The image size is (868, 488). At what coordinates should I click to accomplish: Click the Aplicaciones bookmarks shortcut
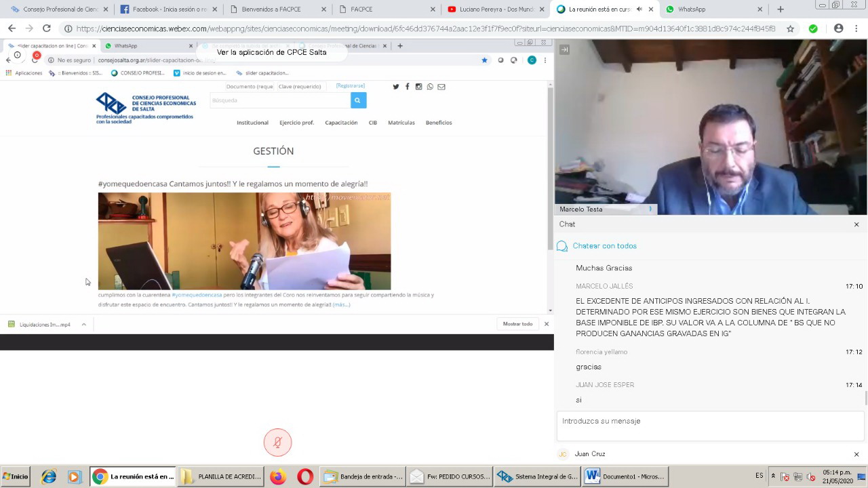point(24,73)
